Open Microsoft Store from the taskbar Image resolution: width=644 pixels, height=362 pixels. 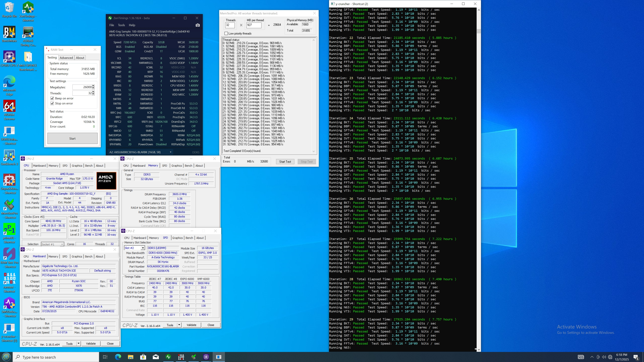pos(143,357)
